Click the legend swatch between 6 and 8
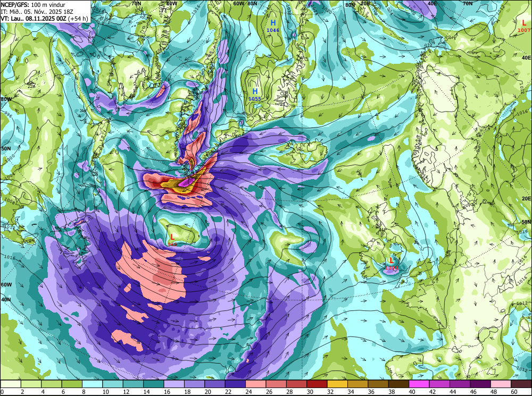 point(72,384)
